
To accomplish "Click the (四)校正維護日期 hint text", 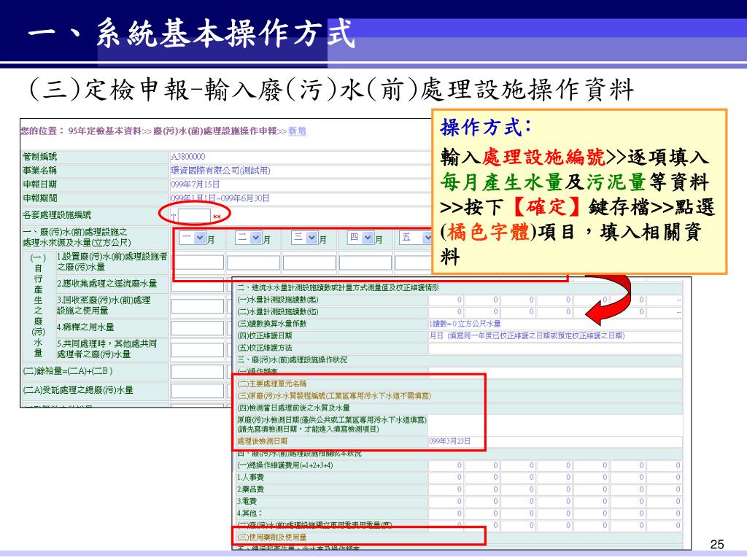I will click(x=527, y=335).
